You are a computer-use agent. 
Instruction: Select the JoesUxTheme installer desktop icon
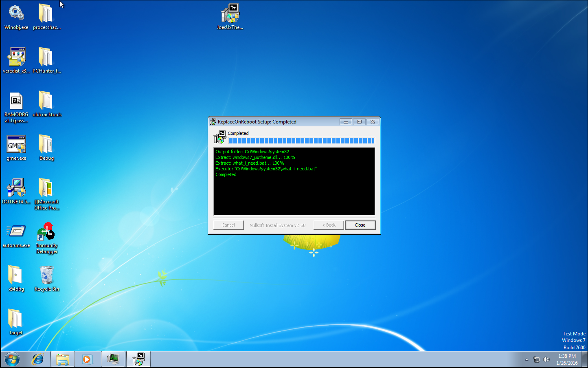(230, 17)
